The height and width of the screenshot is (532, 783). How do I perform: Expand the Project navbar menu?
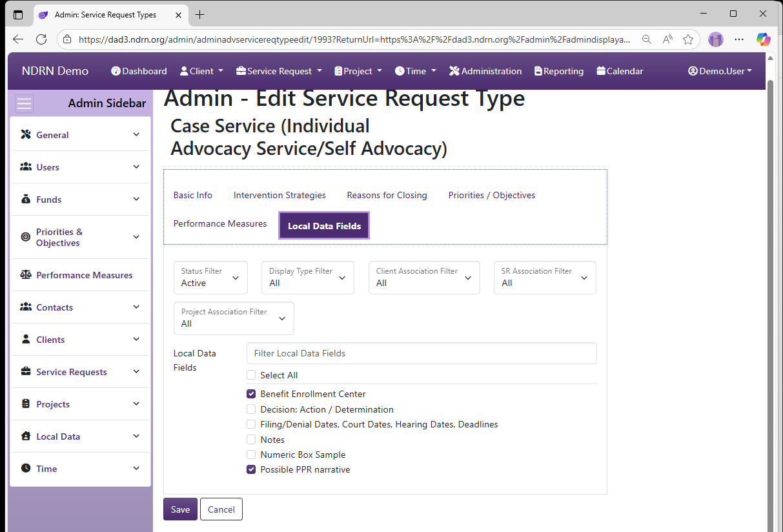coord(358,71)
